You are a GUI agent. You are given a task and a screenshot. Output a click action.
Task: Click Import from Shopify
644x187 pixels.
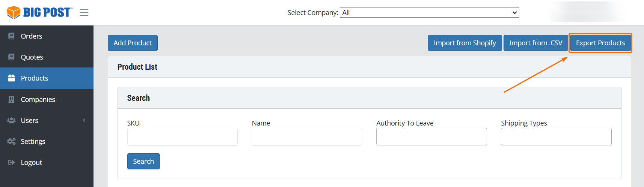point(465,43)
